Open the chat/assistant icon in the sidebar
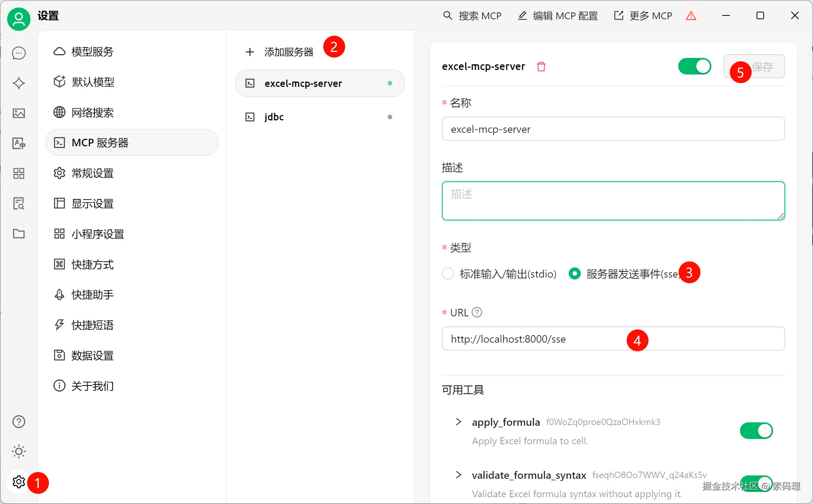813x504 pixels. 18,53
